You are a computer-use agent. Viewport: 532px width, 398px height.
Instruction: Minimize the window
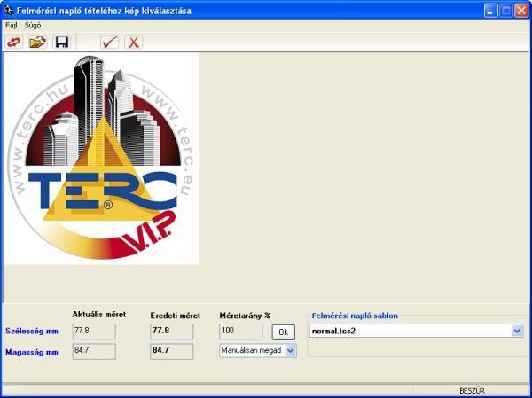pos(490,11)
